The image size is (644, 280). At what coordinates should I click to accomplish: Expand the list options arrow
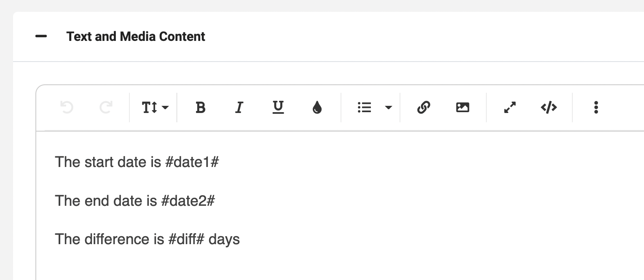(389, 108)
